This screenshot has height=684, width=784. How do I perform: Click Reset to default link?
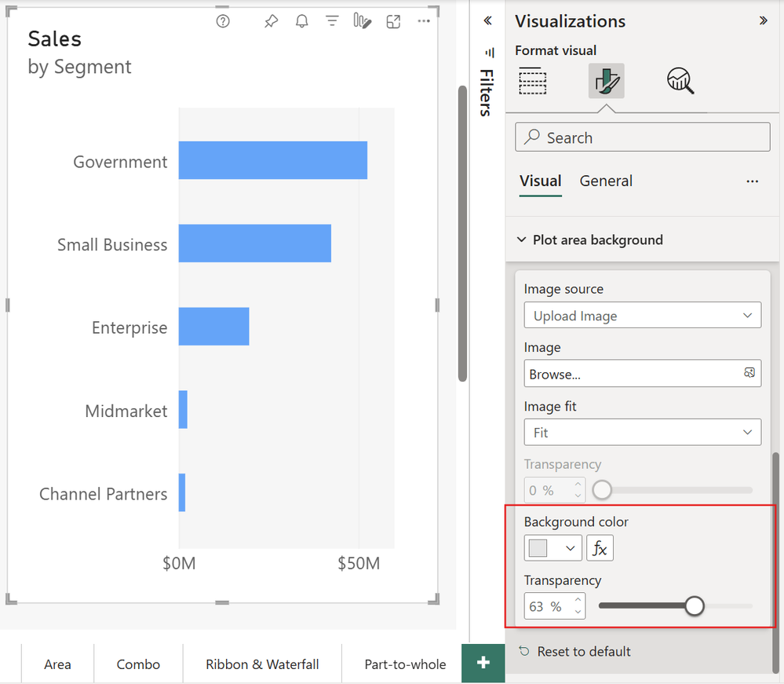(584, 651)
